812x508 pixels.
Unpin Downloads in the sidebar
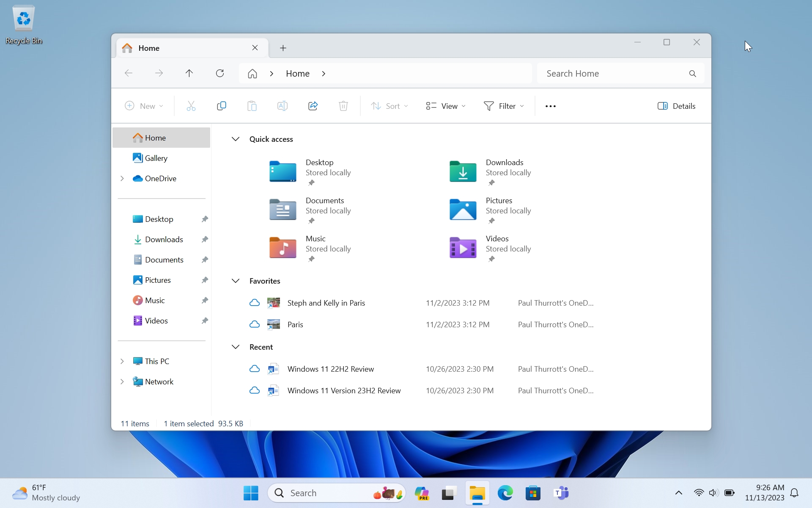[205, 240]
